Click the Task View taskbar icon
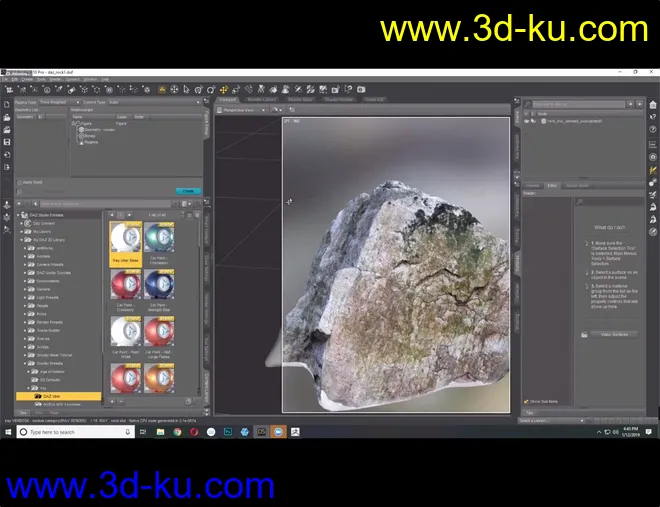The height and width of the screenshot is (507, 660). coord(143,432)
